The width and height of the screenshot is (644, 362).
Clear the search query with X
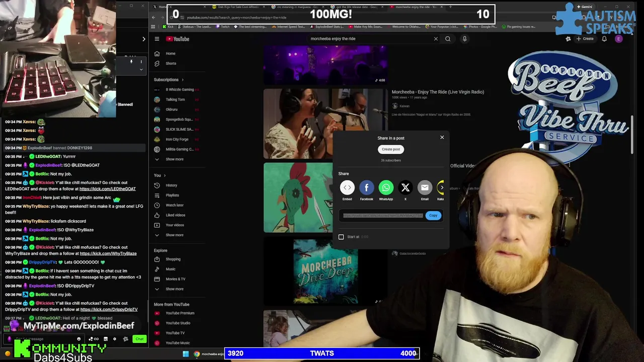click(x=436, y=39)
